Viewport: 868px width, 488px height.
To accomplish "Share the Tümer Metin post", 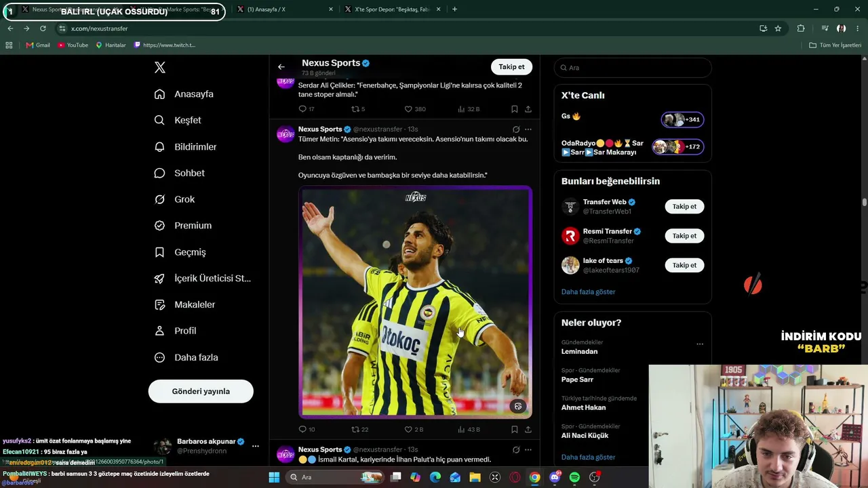I will point(528,430).
